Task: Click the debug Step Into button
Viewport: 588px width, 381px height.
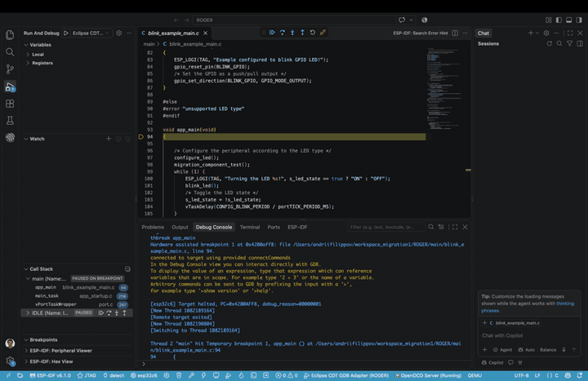Action: 292,33
